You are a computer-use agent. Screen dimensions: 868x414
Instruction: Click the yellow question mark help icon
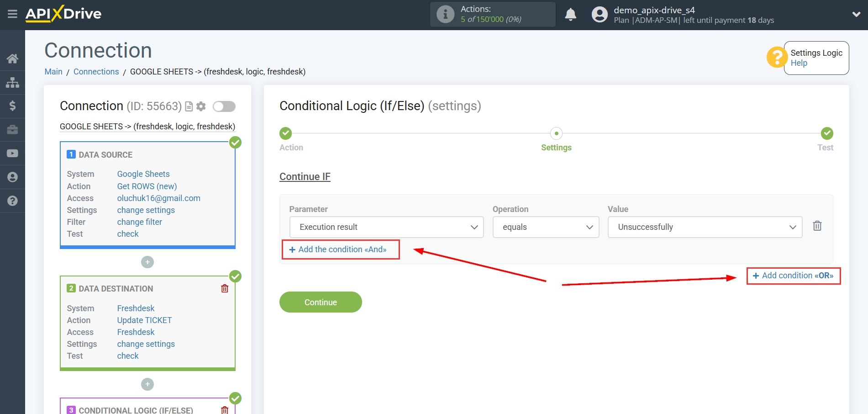pyautogui.click(x=777, y=58)
